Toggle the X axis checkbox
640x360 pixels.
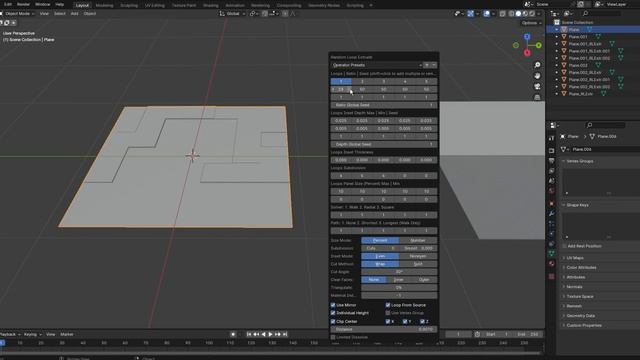(x=388, y=322)
